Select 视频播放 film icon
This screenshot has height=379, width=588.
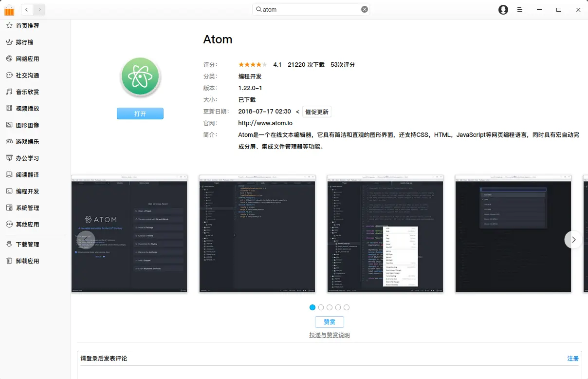coord(9,108)
